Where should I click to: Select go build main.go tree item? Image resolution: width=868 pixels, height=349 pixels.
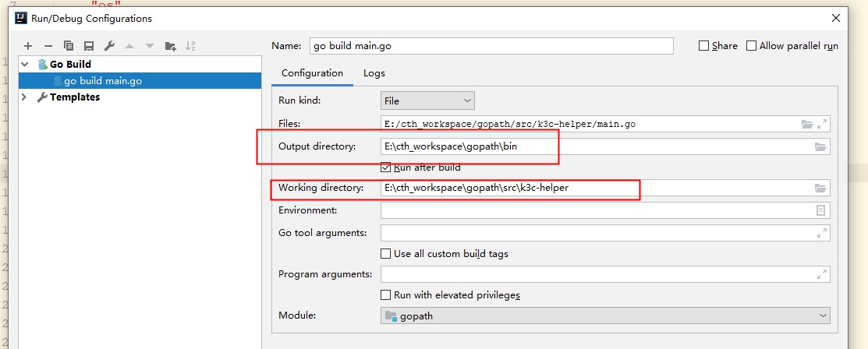click(x=140, y=81)
